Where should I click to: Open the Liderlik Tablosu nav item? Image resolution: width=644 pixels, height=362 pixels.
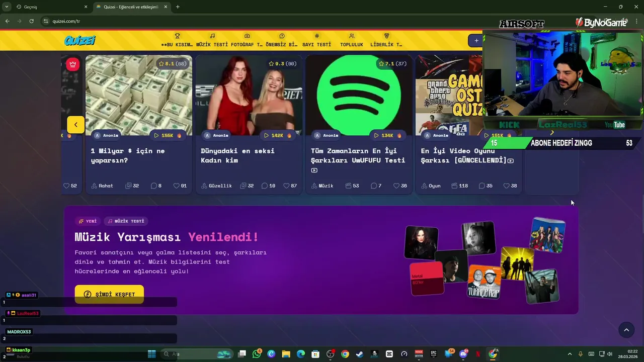tap(386, 40)
